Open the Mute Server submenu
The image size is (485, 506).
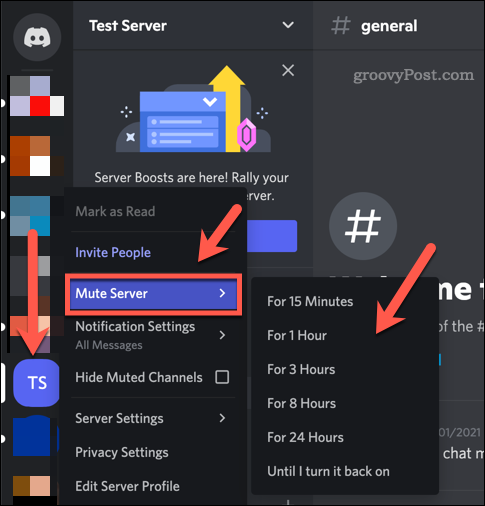[x=153, y=294]
